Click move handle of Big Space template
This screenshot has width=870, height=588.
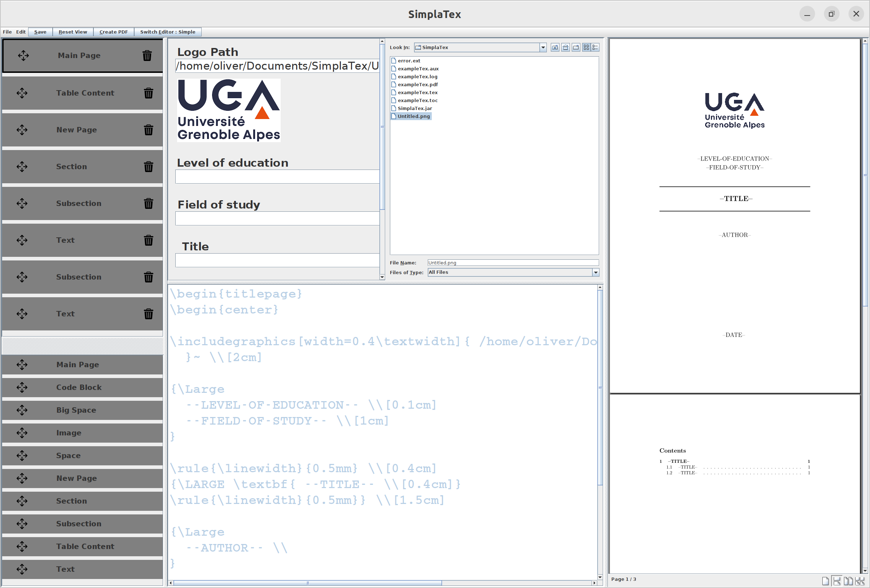pos(22,410)
